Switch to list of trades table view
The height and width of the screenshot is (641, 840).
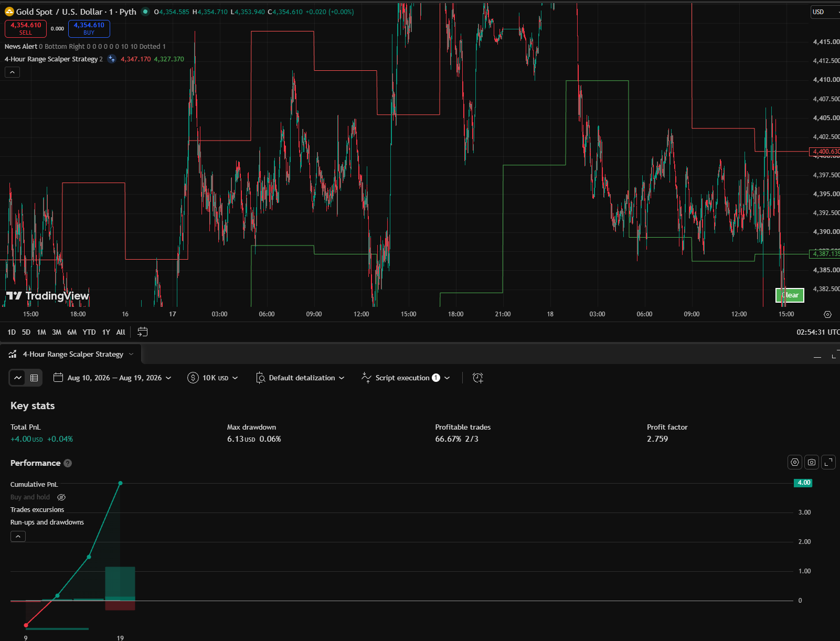point(34,378)
